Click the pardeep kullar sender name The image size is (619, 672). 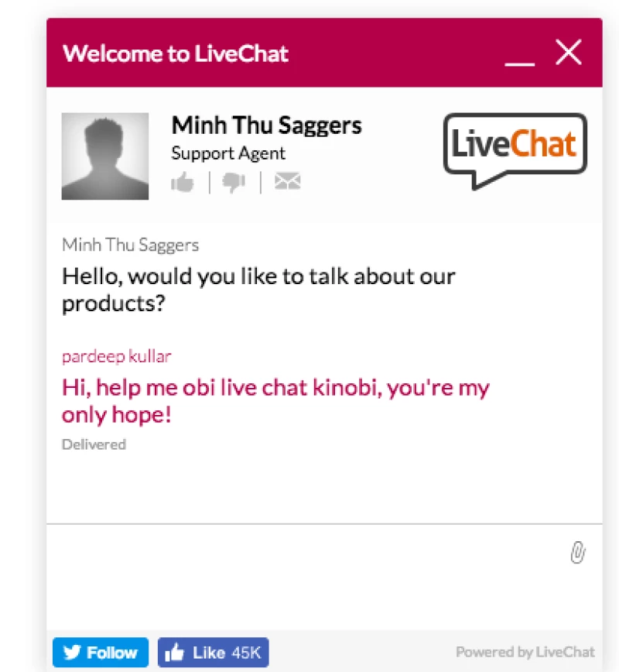coord(116,357)
